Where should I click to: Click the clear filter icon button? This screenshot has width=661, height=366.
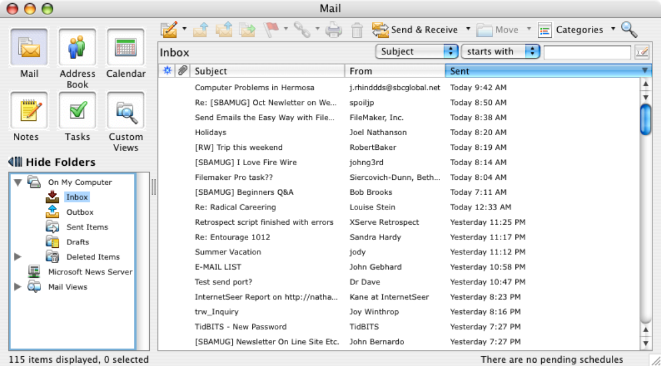(642, 52)
